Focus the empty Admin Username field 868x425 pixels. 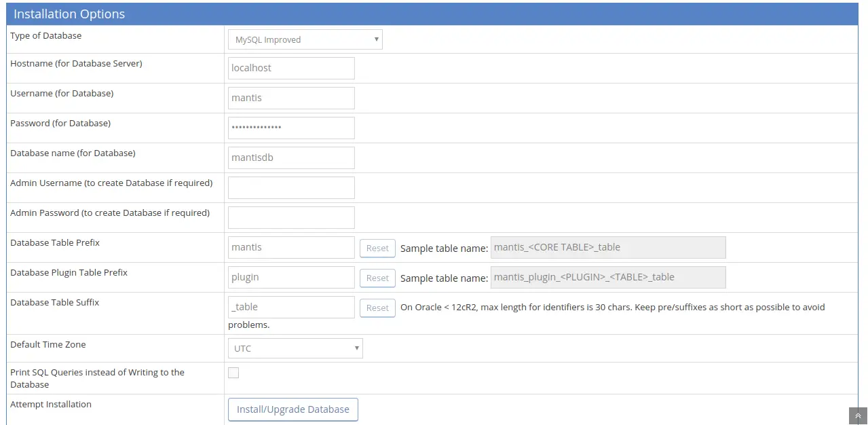coord(291,187)
